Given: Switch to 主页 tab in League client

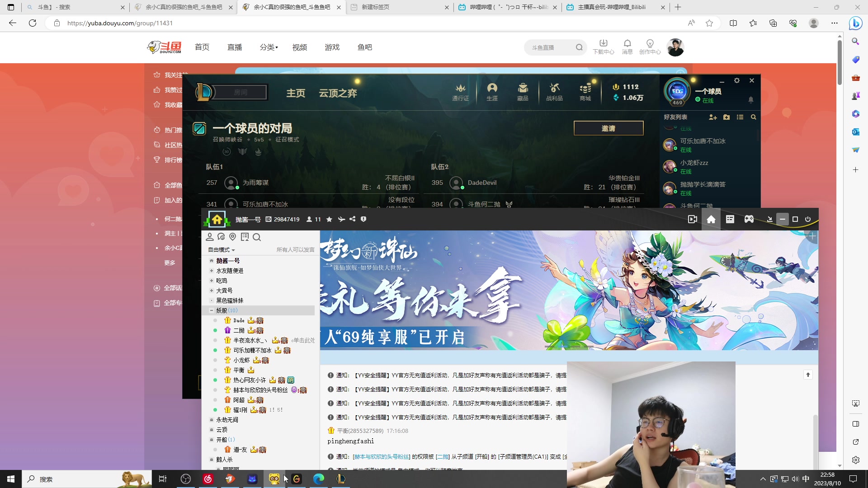Looking at the screenshot, I should [296, 93].
